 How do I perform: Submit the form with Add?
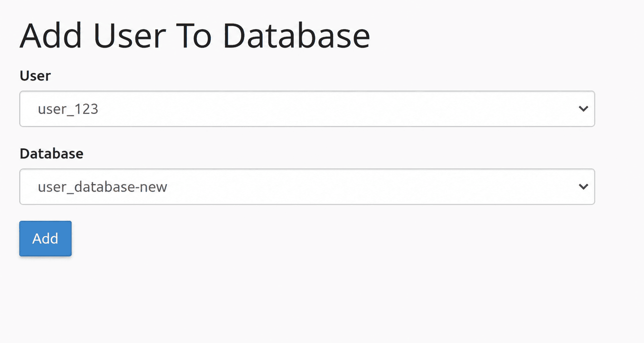click(45, 238)
